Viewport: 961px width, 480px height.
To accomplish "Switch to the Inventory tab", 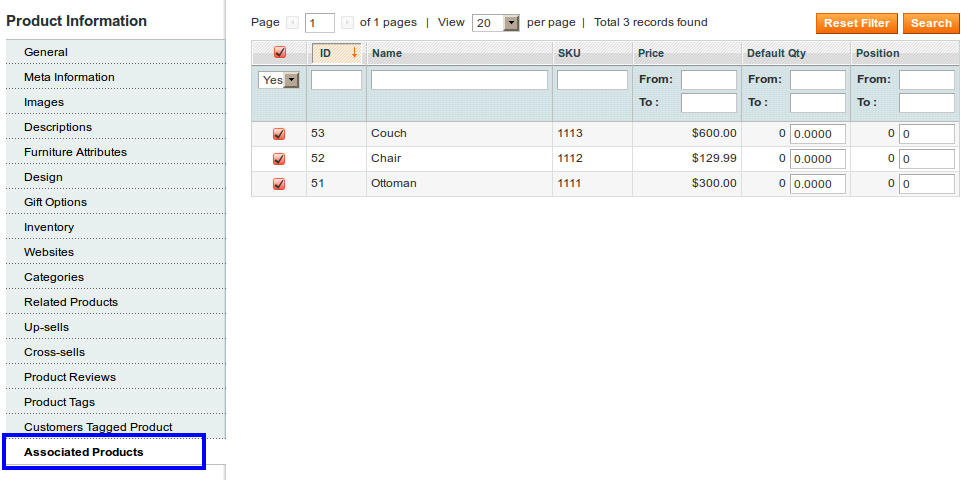I will coord(116,227).
